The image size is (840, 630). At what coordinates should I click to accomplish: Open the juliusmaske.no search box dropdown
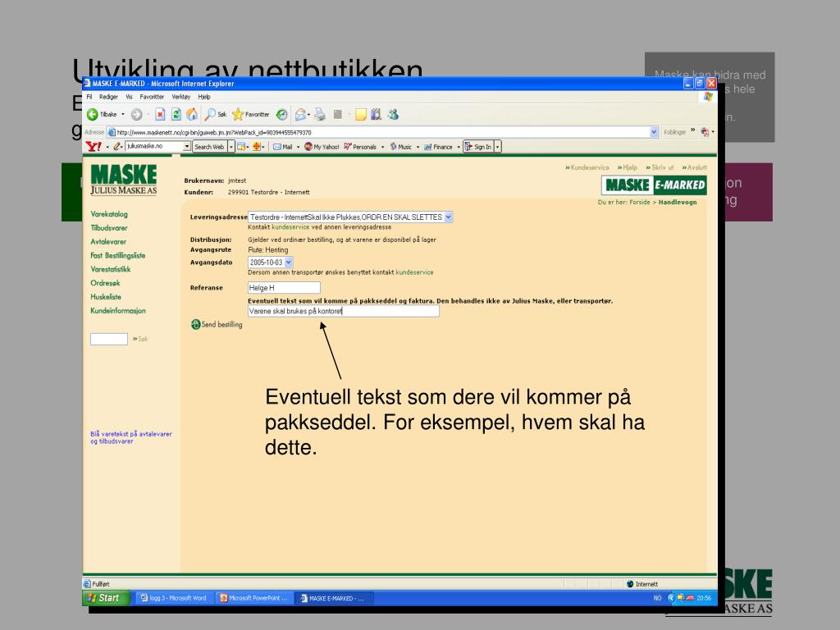click(x=186, y=146)
